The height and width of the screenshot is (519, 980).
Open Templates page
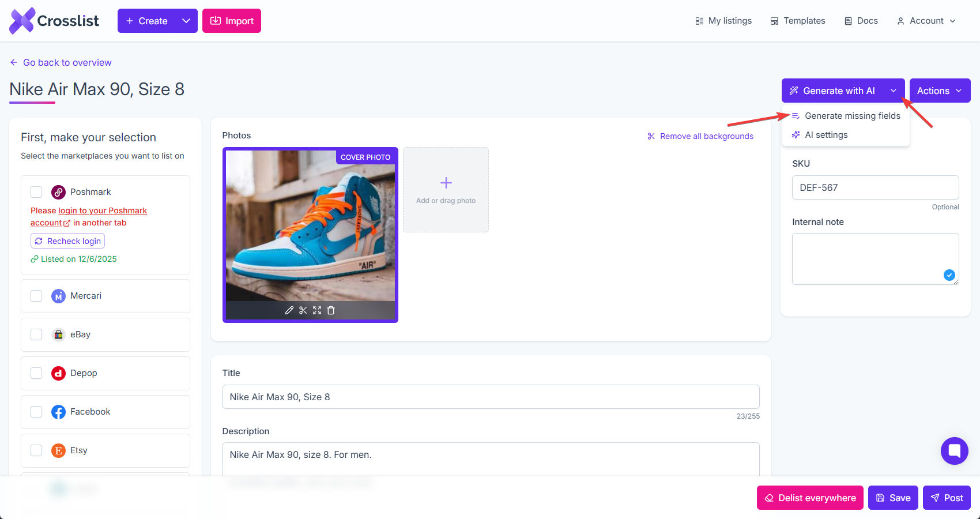tap(798, 21)
